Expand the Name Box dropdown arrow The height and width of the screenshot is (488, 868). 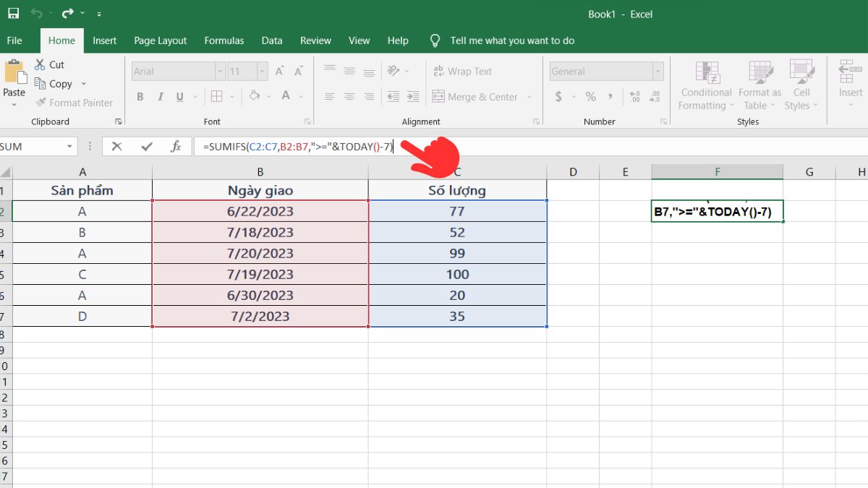click(x=70, y=147)
